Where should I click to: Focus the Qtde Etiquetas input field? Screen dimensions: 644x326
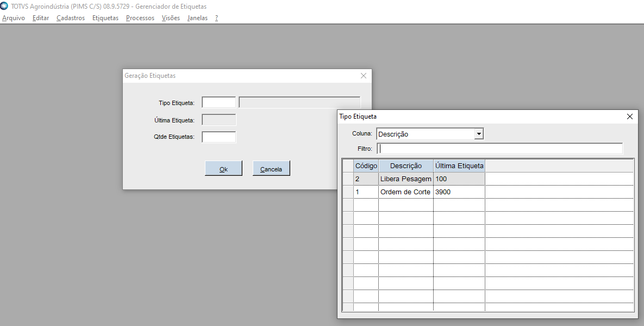point(219,137)
